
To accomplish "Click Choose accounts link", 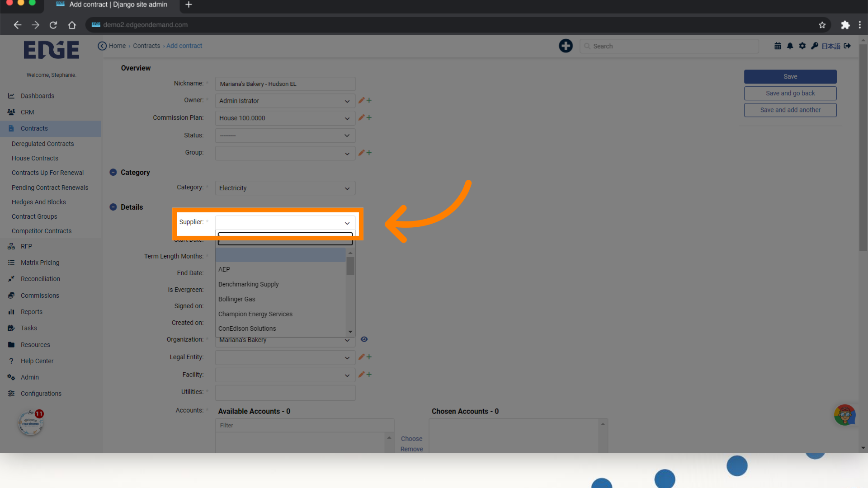I will [x=411, y=439].
